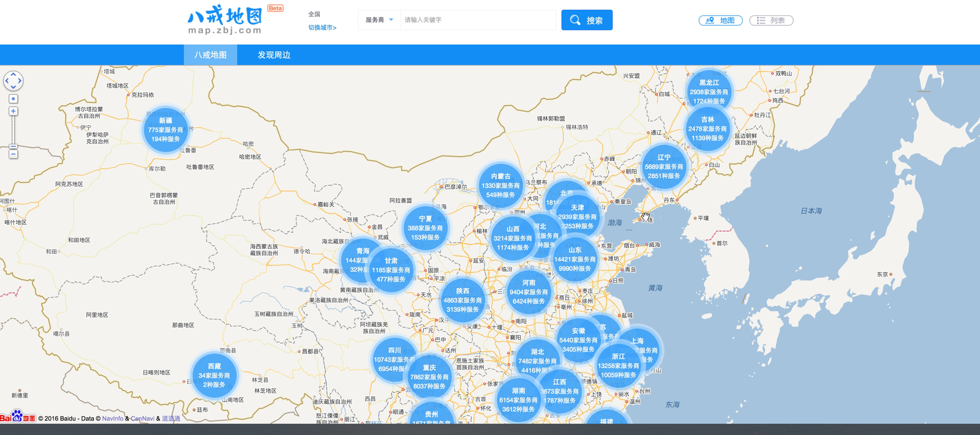Select the 辽宁 cluster bubble
This screenshot has height=435, width=980.
664,166
